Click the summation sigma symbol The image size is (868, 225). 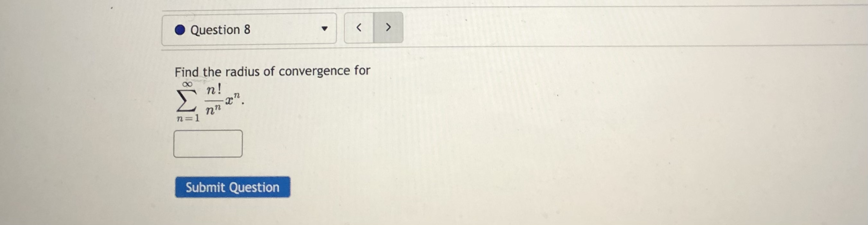pos(186,101)
